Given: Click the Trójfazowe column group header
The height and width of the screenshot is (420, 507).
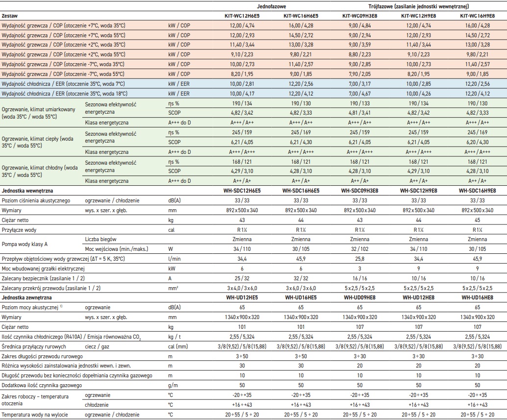Looking at the screenshot, I should tap(418, 6).
